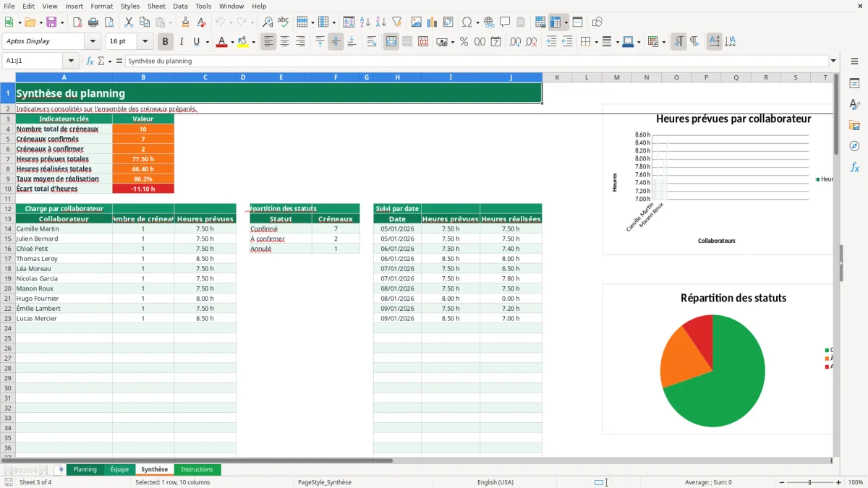This screenshot has height=488, width=868.
Task: Expand the Name Box dropdown
Action: click(71, 61)
